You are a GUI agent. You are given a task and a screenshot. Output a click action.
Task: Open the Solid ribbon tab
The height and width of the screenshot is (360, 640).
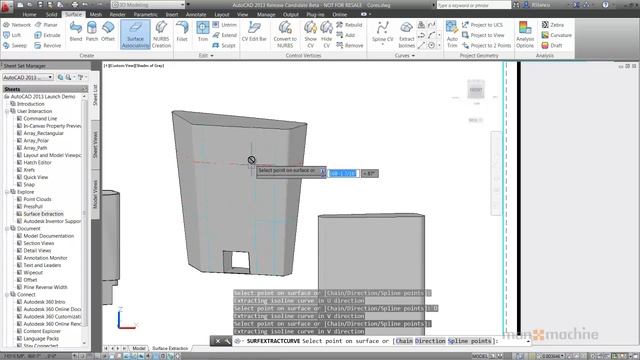[51, 14]
